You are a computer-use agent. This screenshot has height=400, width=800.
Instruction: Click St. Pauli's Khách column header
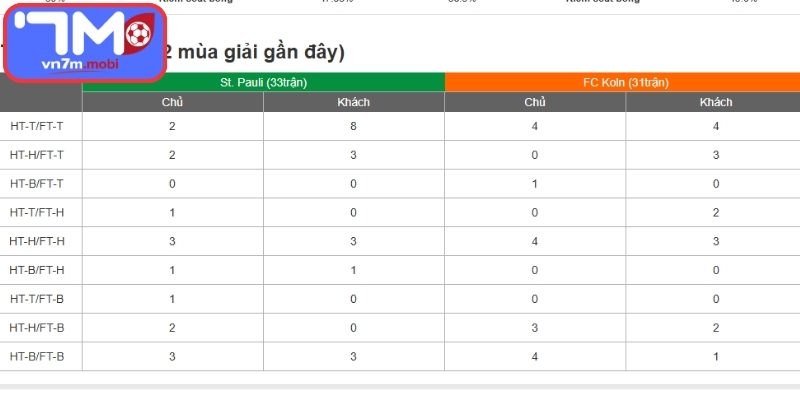click(354, 102)
